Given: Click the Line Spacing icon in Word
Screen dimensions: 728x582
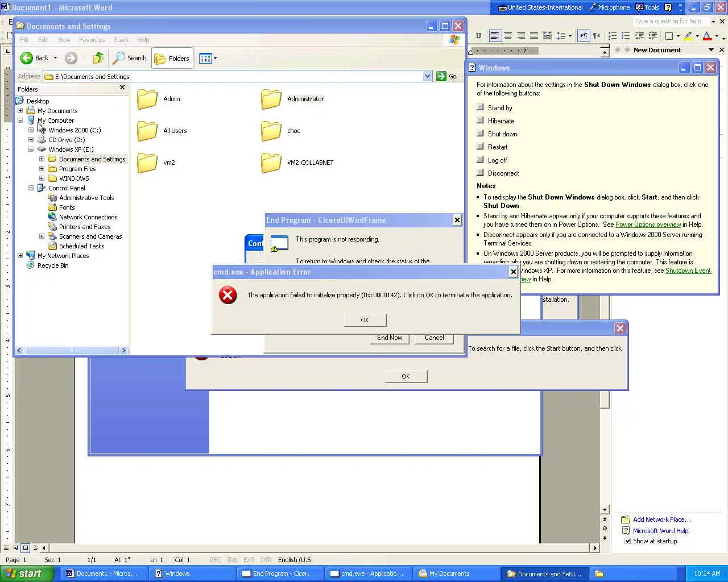Looking at the screenshot, I should (561, 36).
